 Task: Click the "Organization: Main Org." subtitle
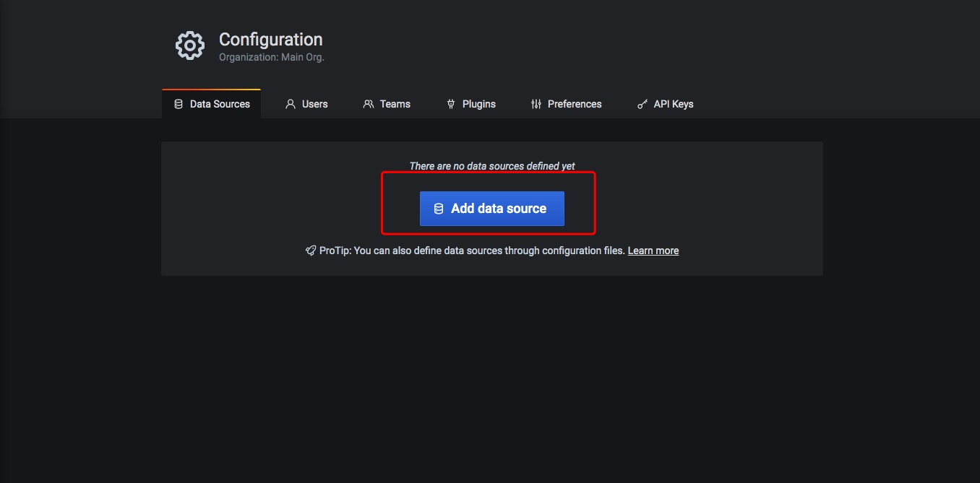[272, 57]
